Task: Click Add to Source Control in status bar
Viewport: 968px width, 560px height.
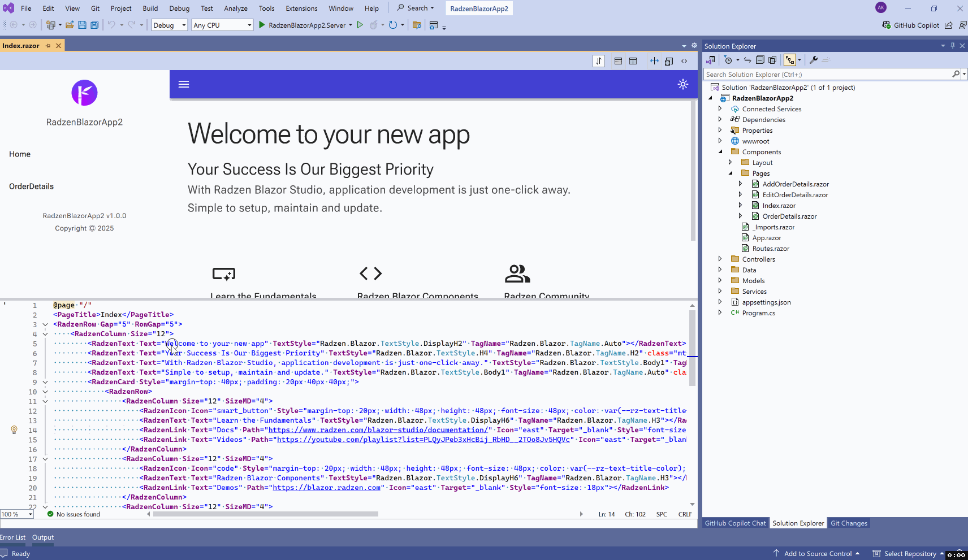Action: pyautogui.click(x=817, y=554)
